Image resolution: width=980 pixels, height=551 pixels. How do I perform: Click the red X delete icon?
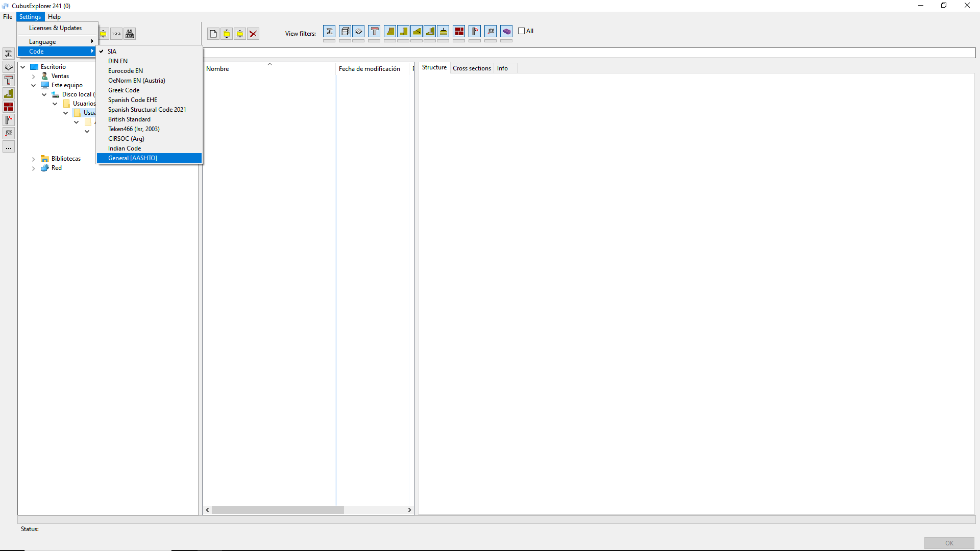(253, 34)
